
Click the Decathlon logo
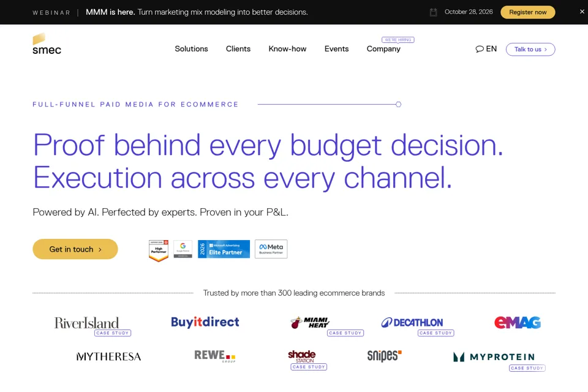point(412,322)
